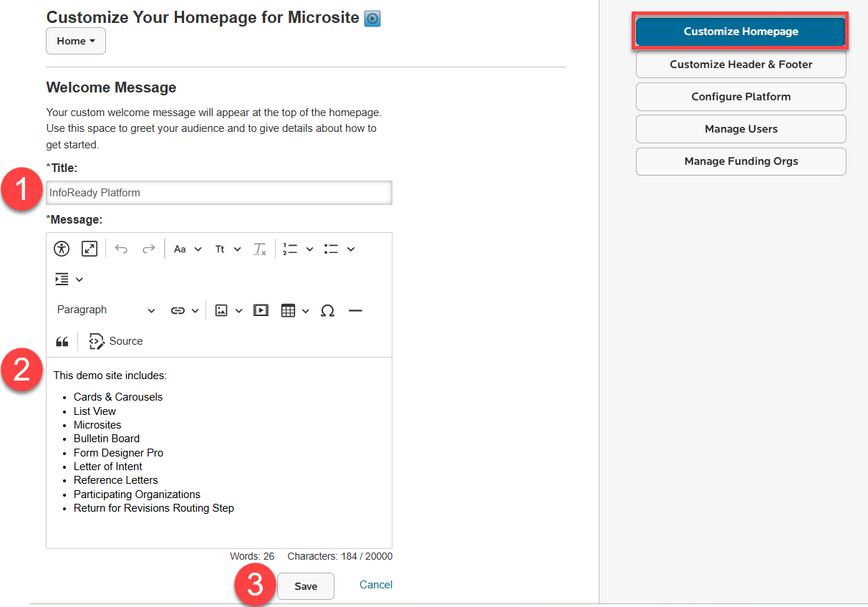Expand the table options arrow
Viewport: 868px width, 607px height.
(306, 311)
